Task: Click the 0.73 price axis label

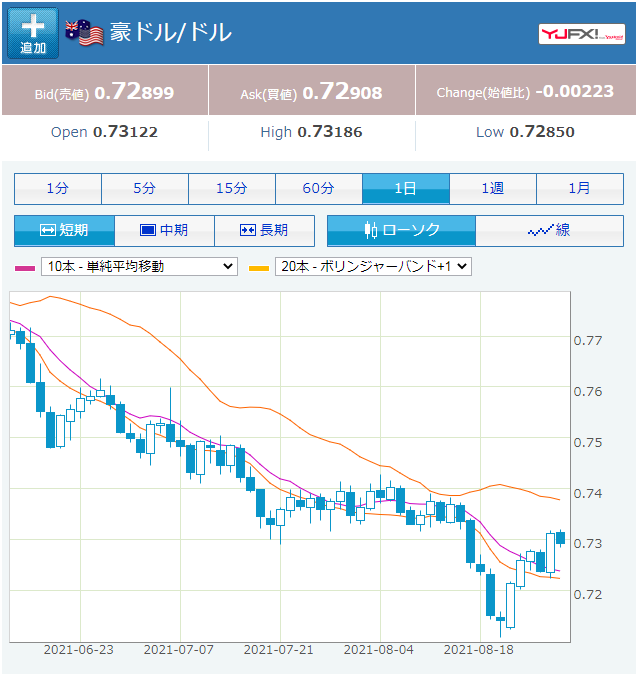Action: [x=588, y=544]
